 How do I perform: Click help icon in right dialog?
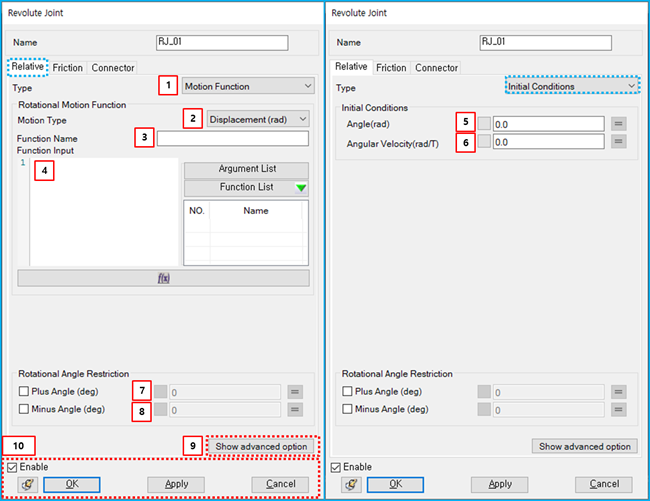click(x=351, y=484)
